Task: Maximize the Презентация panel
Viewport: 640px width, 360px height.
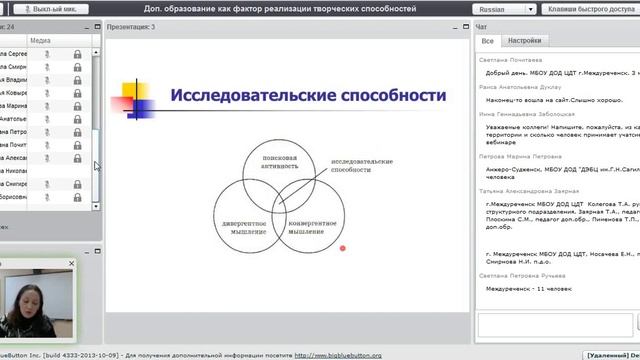Action: coord(466,27)
